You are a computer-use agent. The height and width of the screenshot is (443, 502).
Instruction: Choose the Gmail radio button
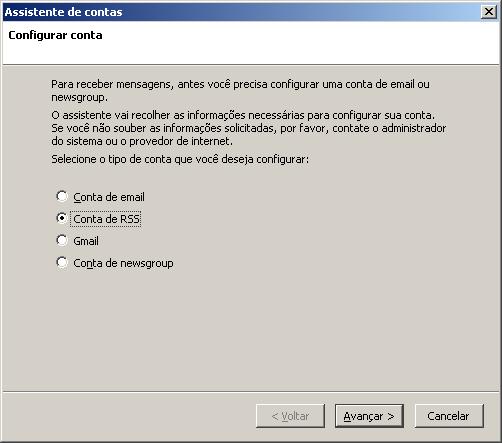point(62,240)
